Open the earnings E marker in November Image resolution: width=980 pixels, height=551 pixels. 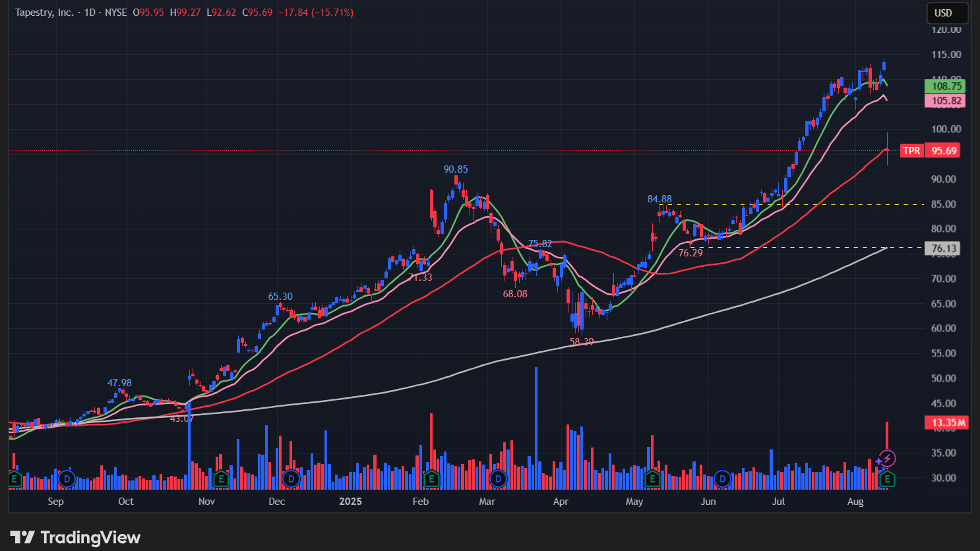click(x=221, y=479)
